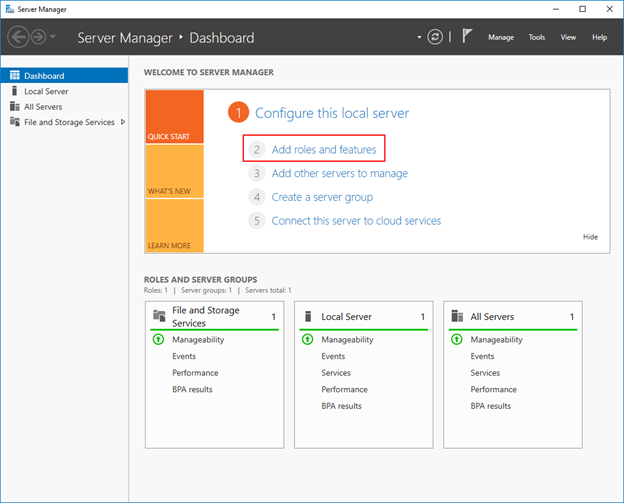Click the back navigation arrow
The height and width of the screenshot is (503, 624).
pos(18,37)
